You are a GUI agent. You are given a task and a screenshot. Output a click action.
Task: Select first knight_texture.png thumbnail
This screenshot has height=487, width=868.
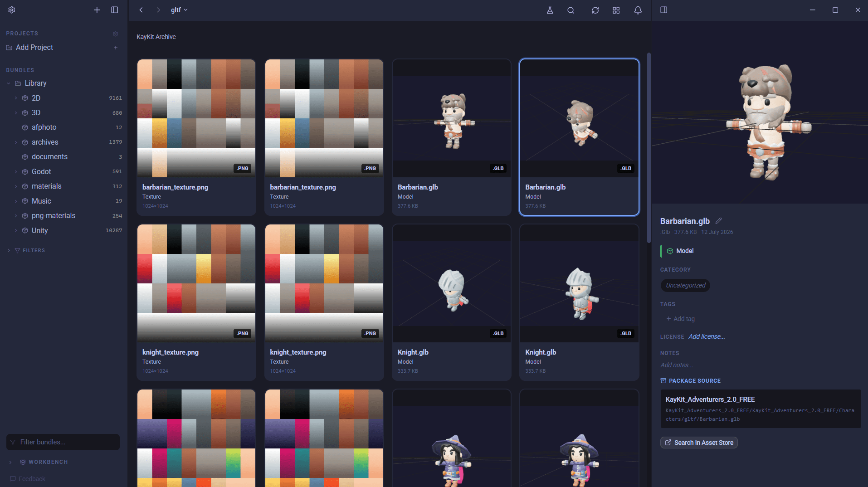[x=196, y=283]
